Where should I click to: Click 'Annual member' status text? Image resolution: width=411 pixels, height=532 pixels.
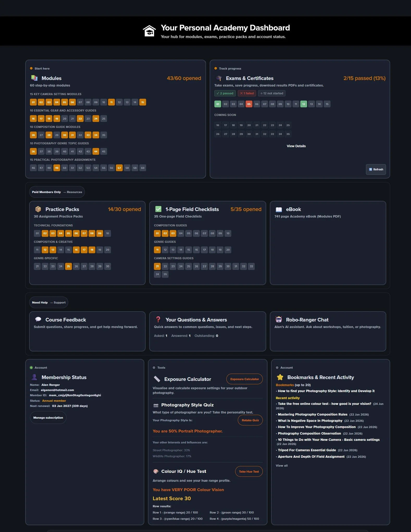pyautogui.click(x=54, y=401)
